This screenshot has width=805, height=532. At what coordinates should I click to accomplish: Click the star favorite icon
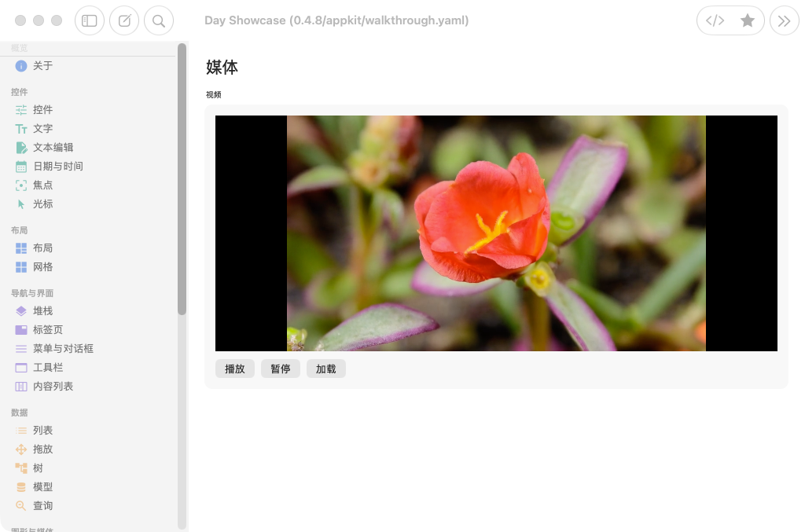[748, 20]
